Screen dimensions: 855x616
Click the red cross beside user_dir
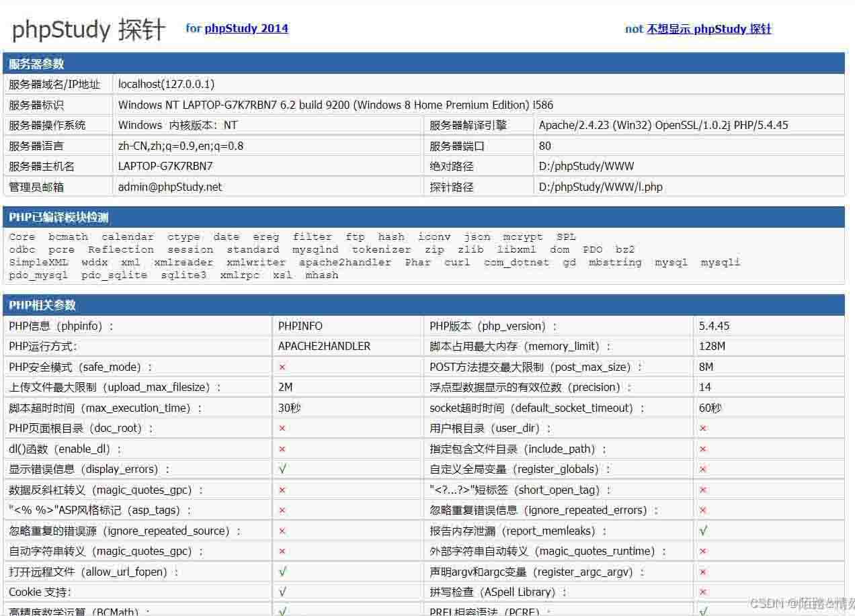coord(703,428)
